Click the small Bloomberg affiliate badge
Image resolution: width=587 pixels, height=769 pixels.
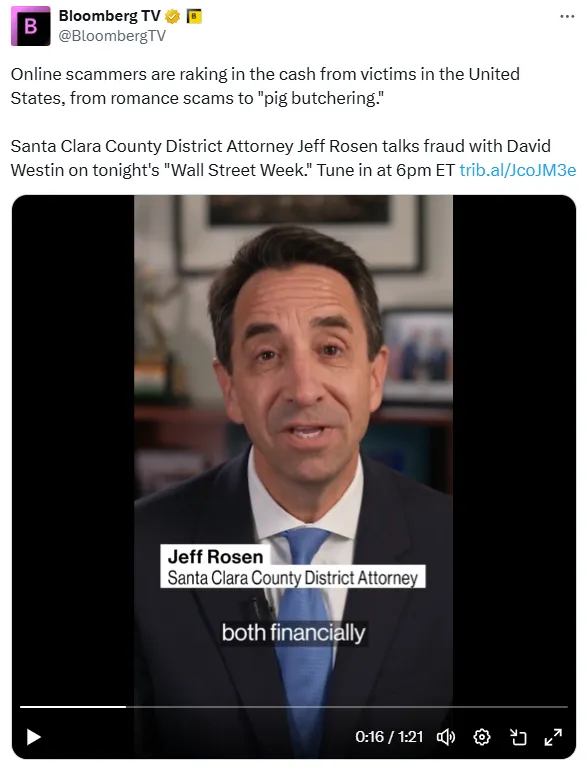coord(194,17)
